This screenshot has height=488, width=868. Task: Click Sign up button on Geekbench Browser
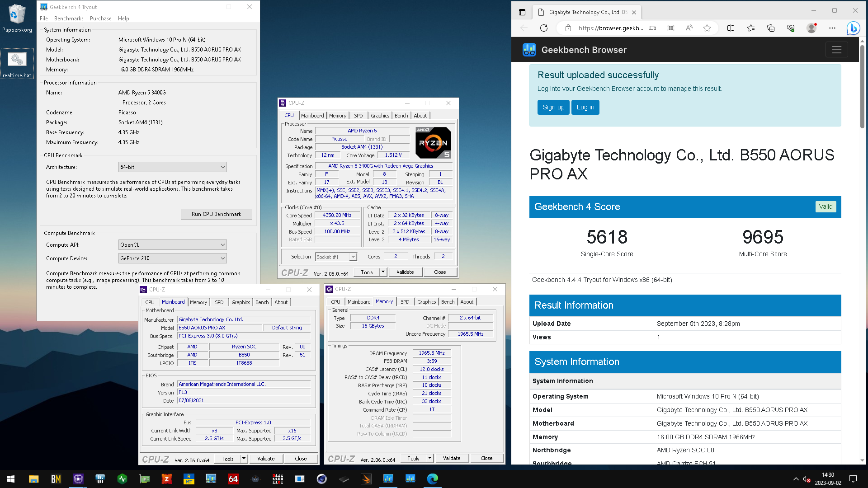(553, 107)
